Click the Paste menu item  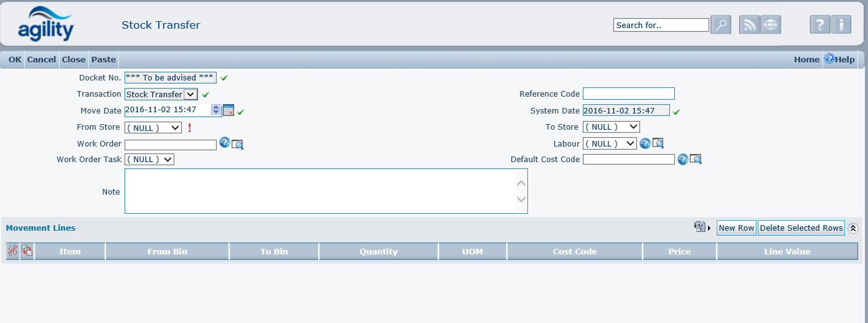(103, 60)
